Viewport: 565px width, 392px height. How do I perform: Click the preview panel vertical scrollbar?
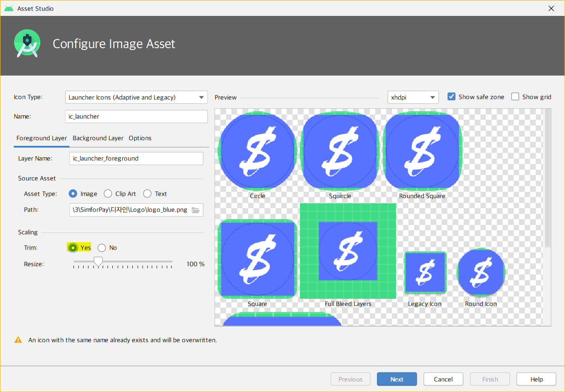pyautogui.click(x=548, y=178)
